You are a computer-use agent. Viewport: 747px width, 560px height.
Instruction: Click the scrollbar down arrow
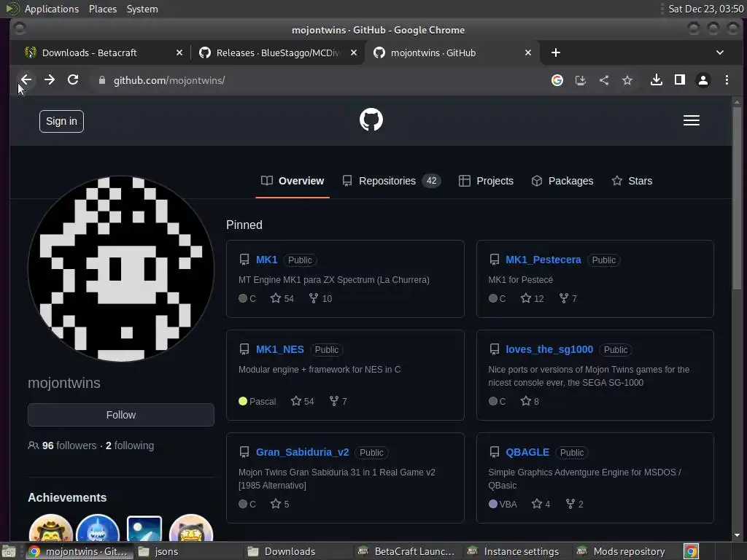point(737,535)
